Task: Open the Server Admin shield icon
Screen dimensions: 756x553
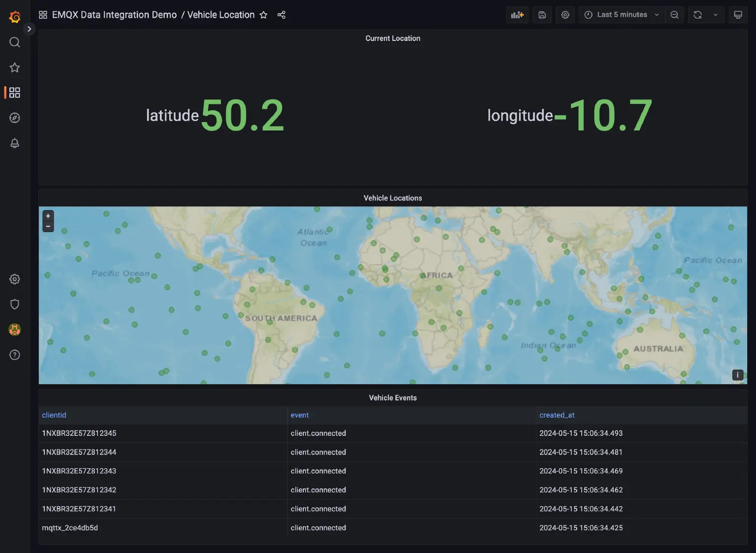Action: click(x=14, y=304)
